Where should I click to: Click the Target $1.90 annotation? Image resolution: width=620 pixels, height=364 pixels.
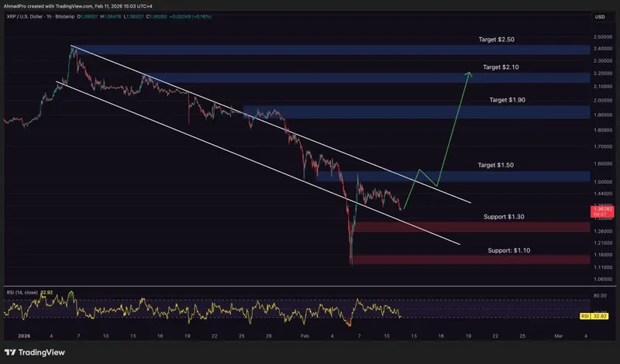(507, 101)
